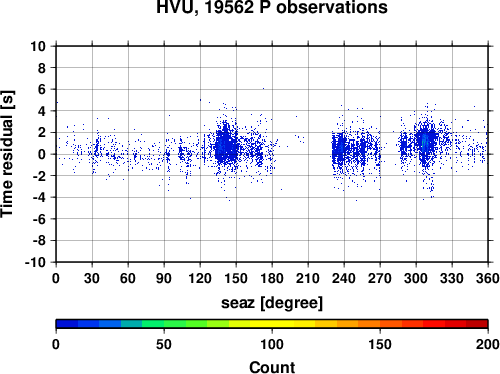Viewport: 500px width, 374px height.
Task: Click the colorbar tick label 150
Action: coord(380,344)
